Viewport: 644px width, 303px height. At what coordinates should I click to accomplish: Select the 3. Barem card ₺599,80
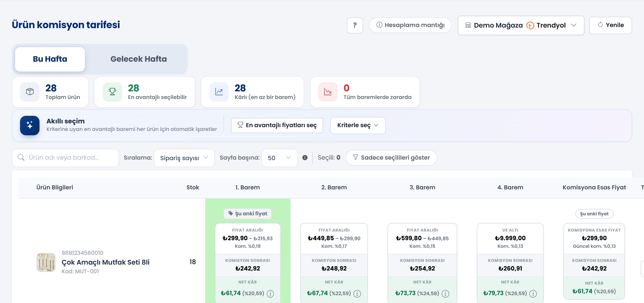coord(422,262)
